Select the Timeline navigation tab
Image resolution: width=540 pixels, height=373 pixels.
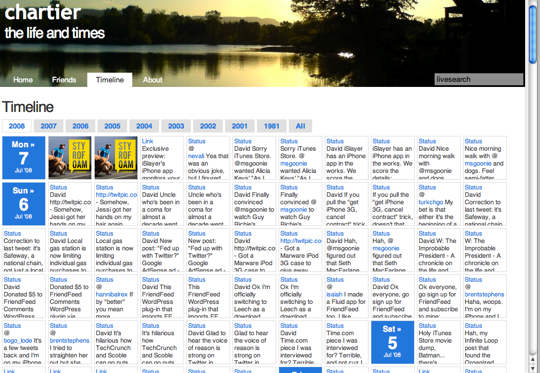pyautogui.click(x=110, y=80)
